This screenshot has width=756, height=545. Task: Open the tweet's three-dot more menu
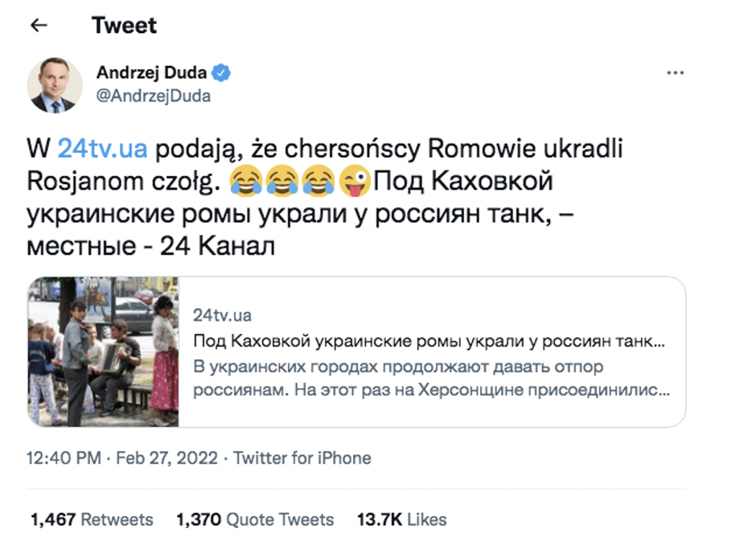675,73
